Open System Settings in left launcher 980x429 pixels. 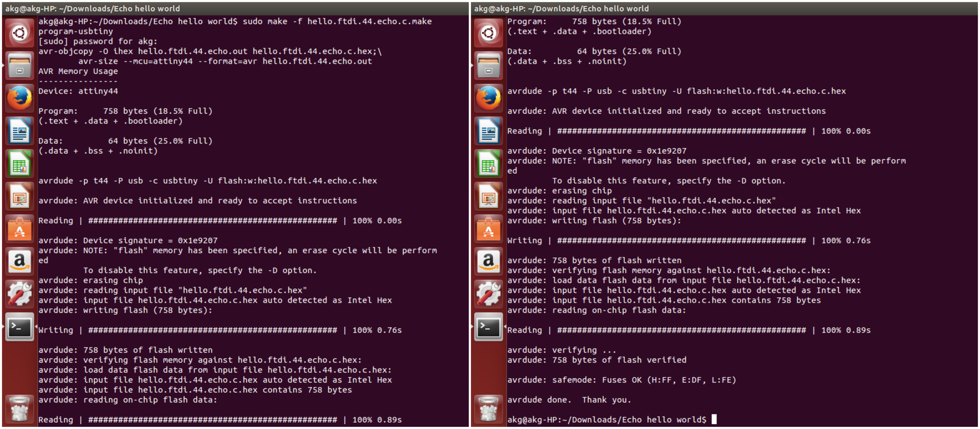(20, 294)
